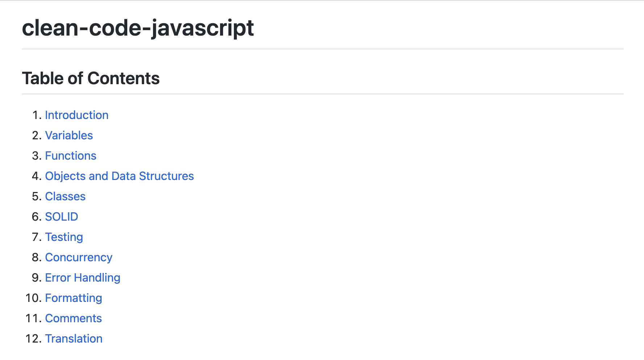Click list number 12 beside Translation

(x=34, y=339)
